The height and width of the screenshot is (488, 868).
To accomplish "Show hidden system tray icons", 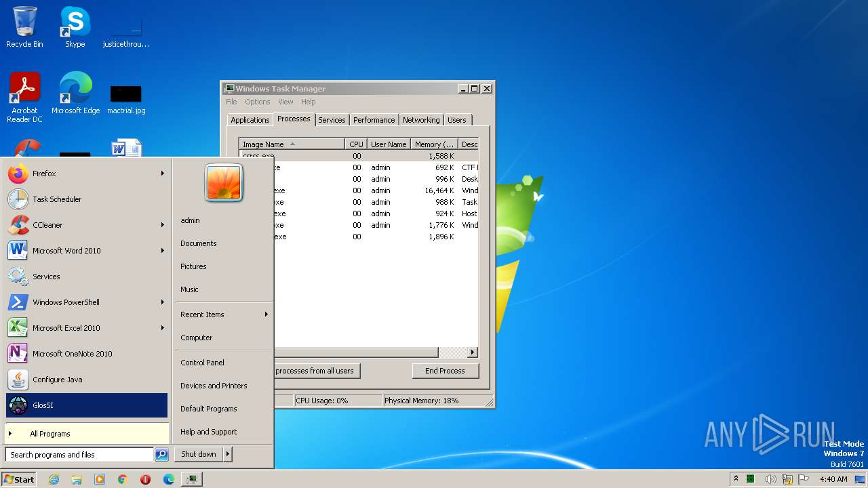I will tap(736, 479).
